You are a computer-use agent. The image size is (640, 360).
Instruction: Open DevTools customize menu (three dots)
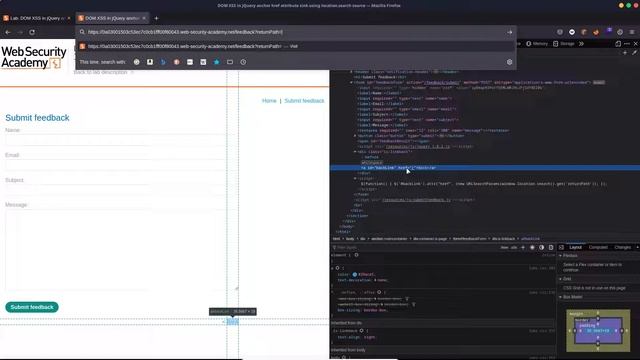(x=627, y=44)
